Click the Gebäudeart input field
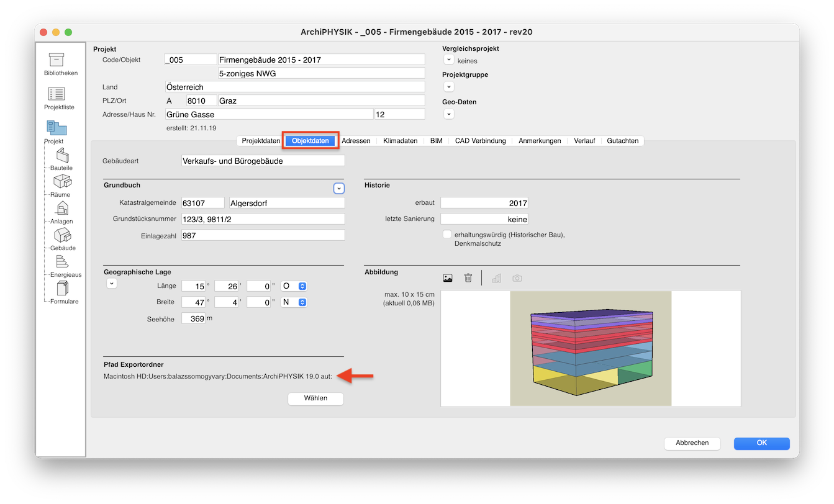The height and width of the screenshot is (504, 834). pyautogui.click(x=263, y=161)
